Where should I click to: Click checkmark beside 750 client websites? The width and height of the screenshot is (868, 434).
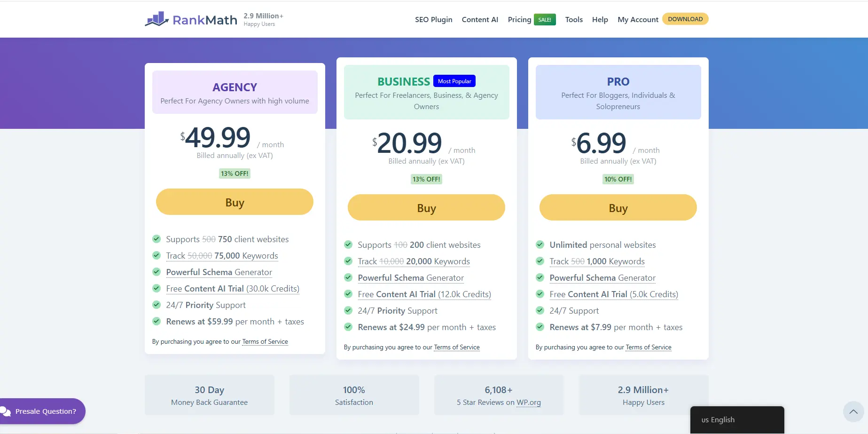[x=156, y=239]
